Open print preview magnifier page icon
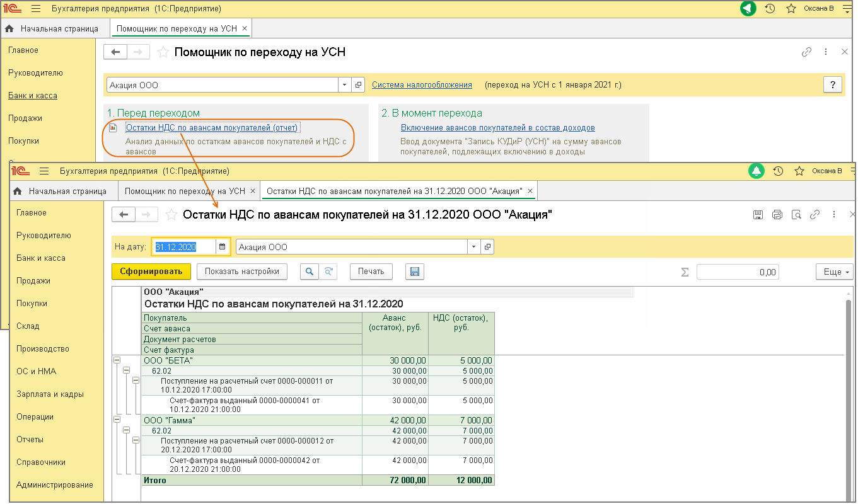The height and width of the screenshot is (504, 858). click(796, 215)
